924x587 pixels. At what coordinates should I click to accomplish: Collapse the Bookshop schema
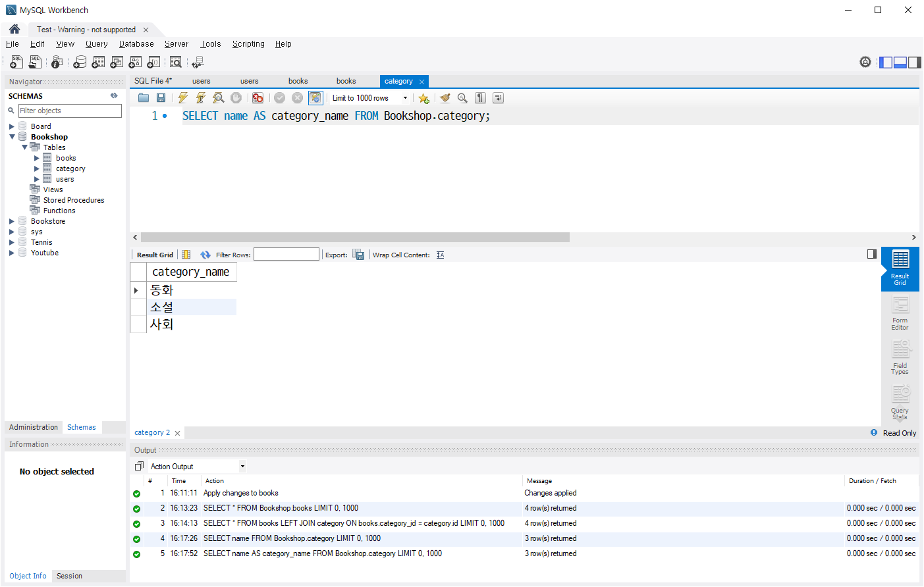[12, 137]
